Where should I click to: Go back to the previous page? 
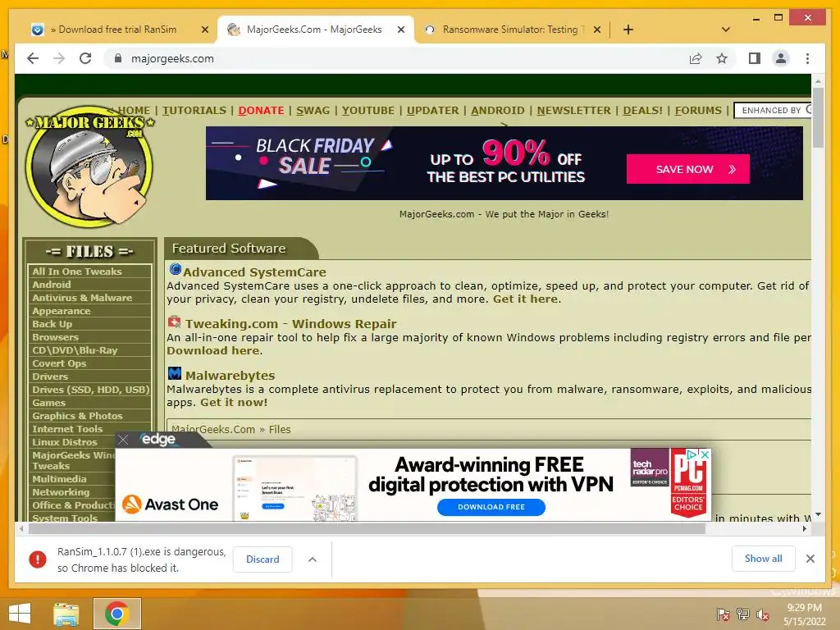click(33, 58)
